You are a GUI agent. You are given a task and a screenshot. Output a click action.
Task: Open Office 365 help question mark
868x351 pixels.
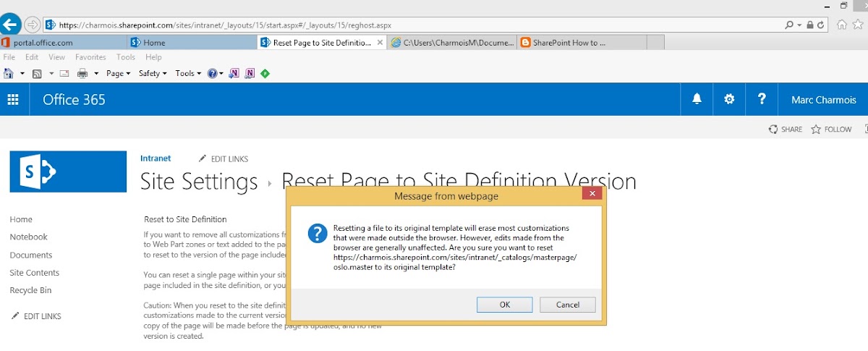(762, 99)
